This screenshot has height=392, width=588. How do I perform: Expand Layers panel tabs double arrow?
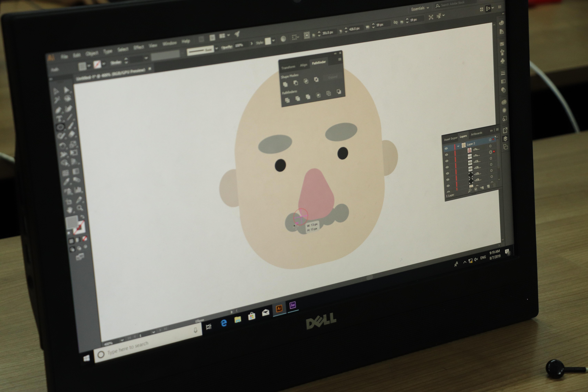(x=491, y=131)
